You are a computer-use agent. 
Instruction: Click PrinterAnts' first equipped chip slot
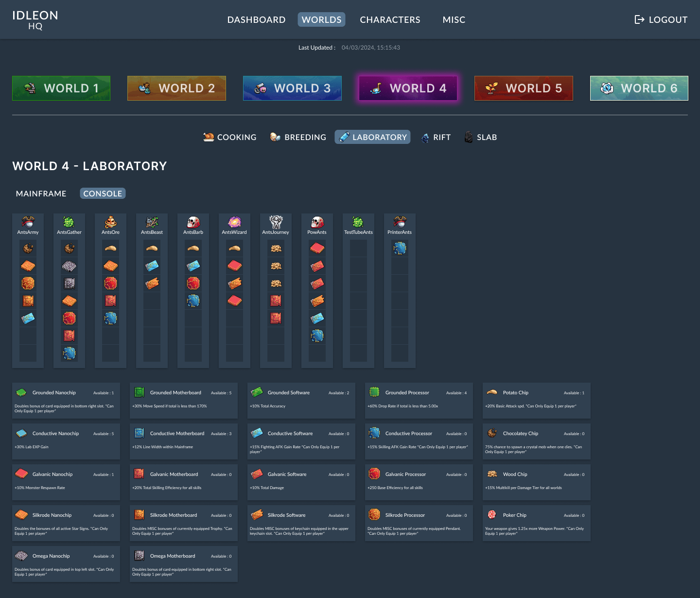pos(400,248)
